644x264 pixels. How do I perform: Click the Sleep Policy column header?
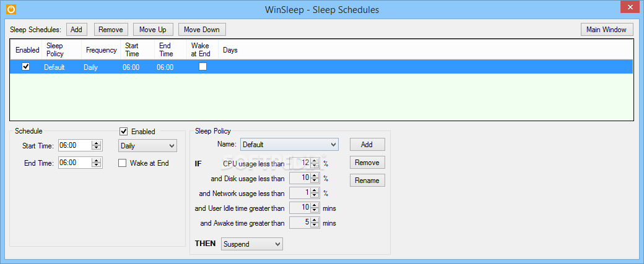(62, 50)
